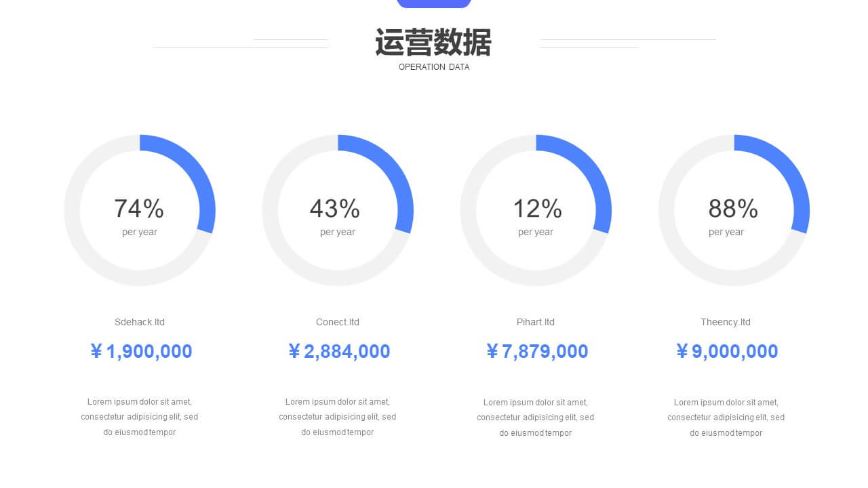This screenshot has height=488, width=868.
Task: Select the Pihart.ltd company label
Action: [536, 322]
